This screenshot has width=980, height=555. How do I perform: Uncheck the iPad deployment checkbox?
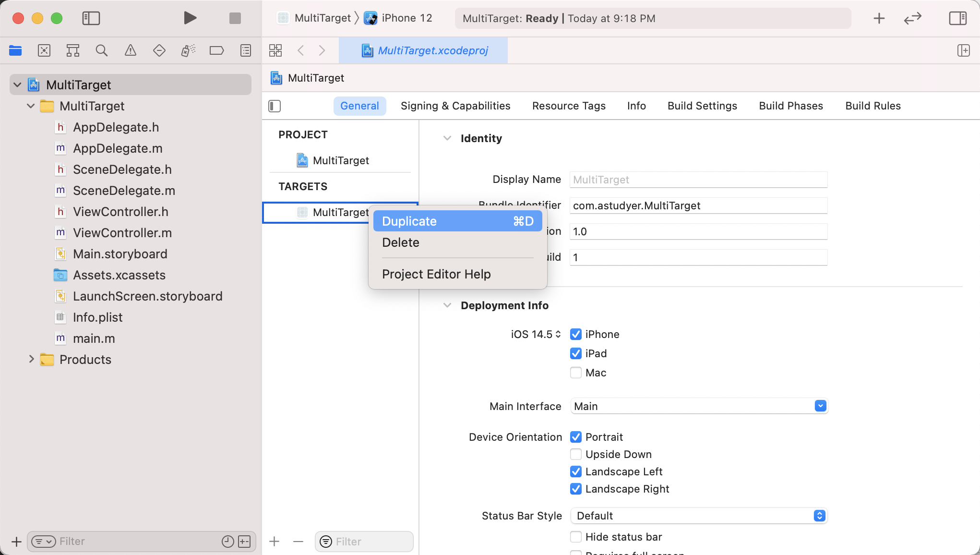pyautogui.click(x=576, y=354)
